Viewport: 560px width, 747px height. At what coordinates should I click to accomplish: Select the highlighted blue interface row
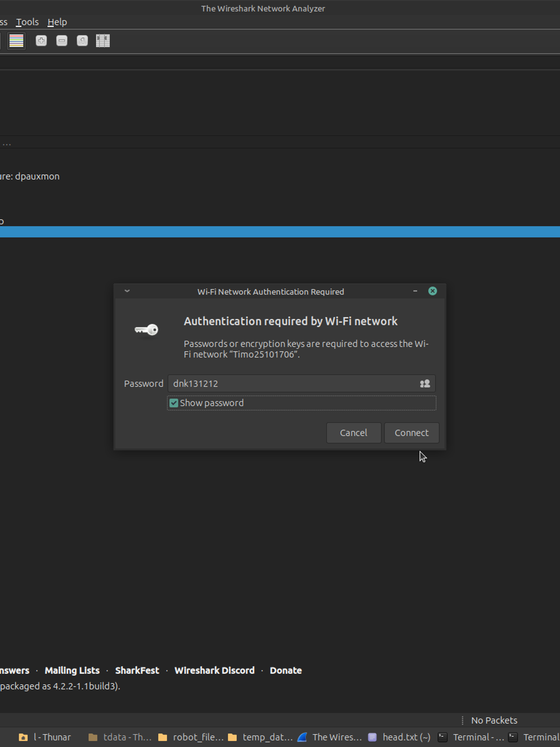coord(280,232)
